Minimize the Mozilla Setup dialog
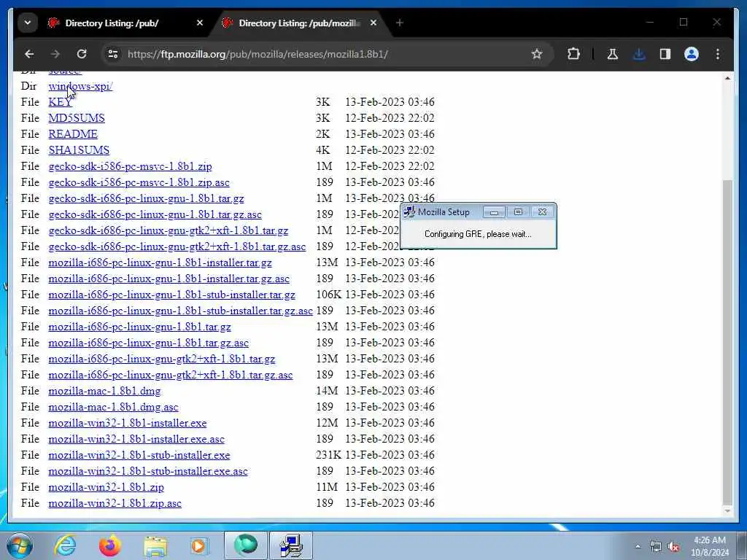The image size is (747, 560). [x=494, y=212]
